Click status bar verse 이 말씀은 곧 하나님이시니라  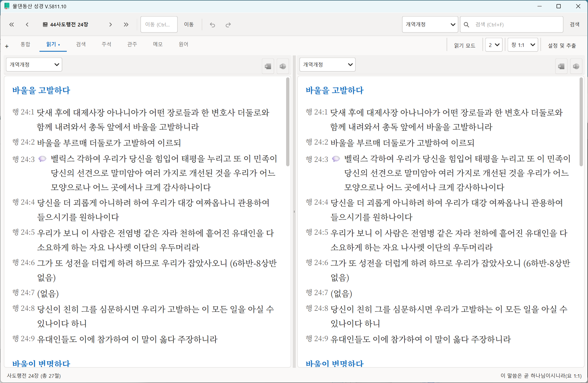[541, 376]
